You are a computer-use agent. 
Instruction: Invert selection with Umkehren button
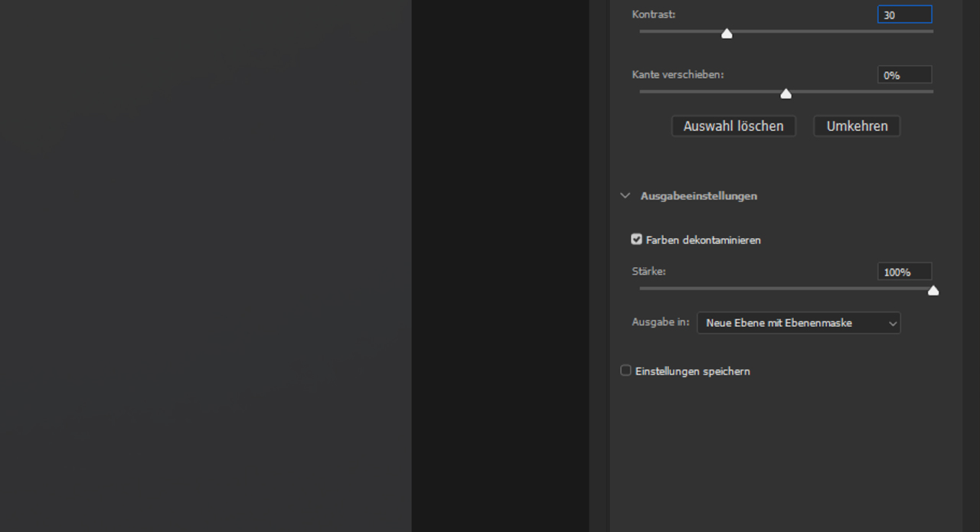[857, 126]
